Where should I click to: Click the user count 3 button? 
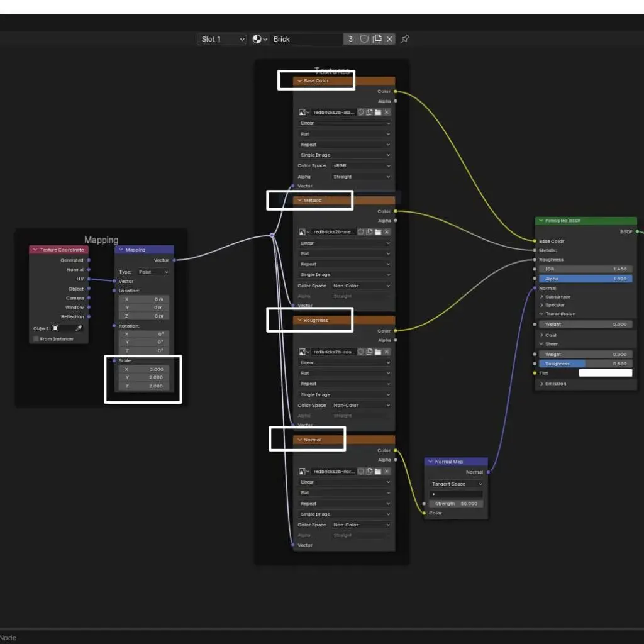351,39
